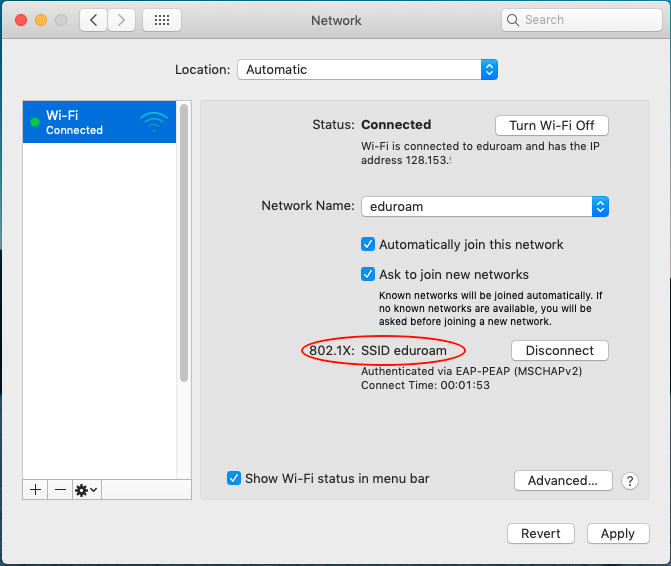Screen dimensions: 671x566
Task: Click the back navigation arrow
Action: click(x=94, y=20)
